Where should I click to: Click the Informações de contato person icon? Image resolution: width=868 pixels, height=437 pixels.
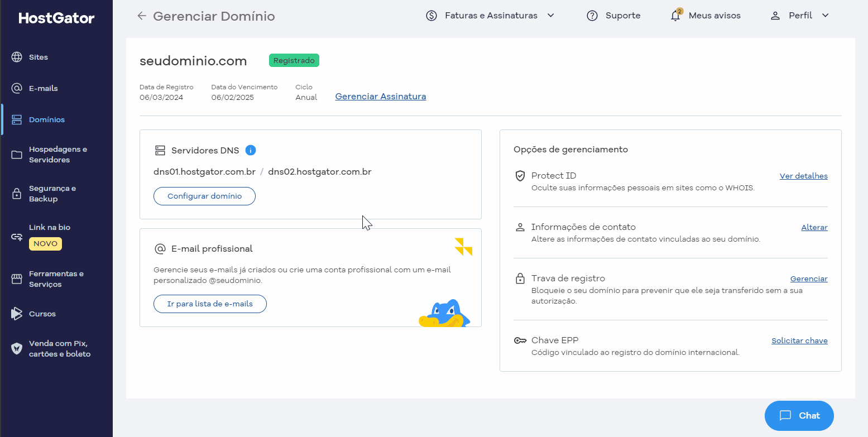[x=520, y=227]
